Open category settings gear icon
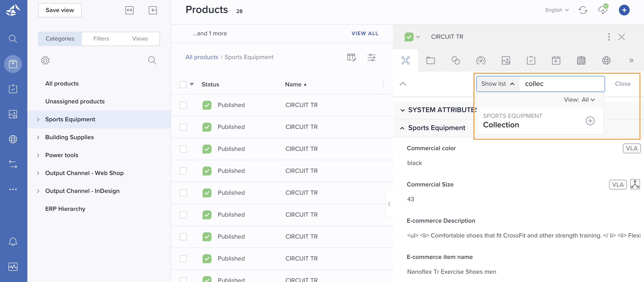 click(45, 60)
